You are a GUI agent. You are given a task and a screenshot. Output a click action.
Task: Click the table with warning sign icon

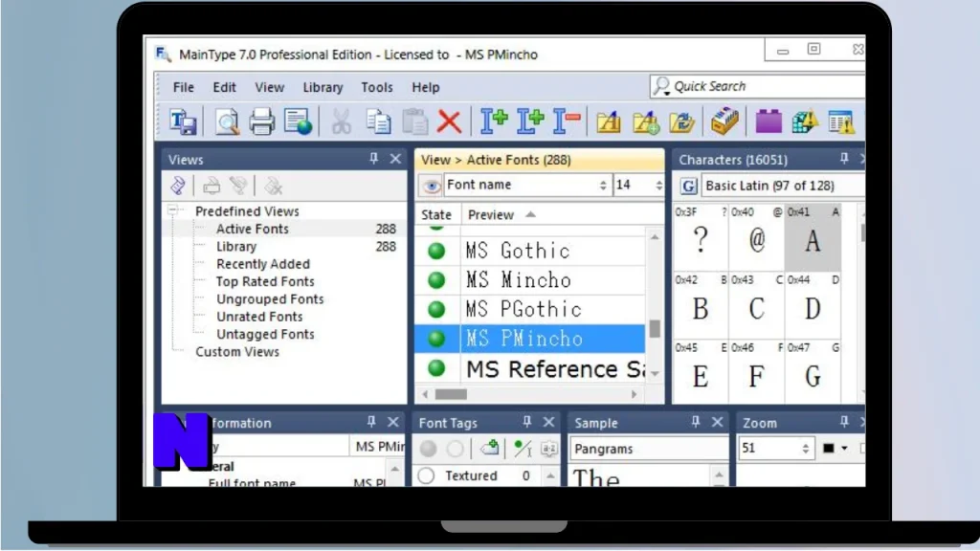tap(840, 121)
